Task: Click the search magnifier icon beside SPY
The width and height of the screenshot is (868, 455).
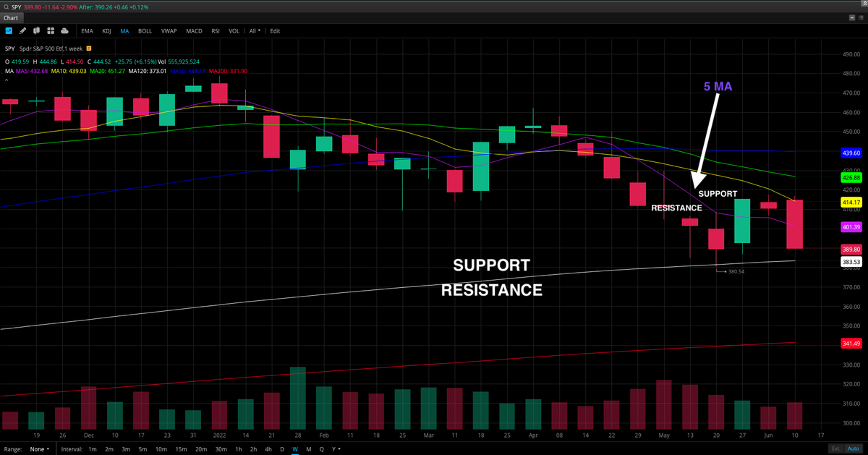Action: point(7,6)
